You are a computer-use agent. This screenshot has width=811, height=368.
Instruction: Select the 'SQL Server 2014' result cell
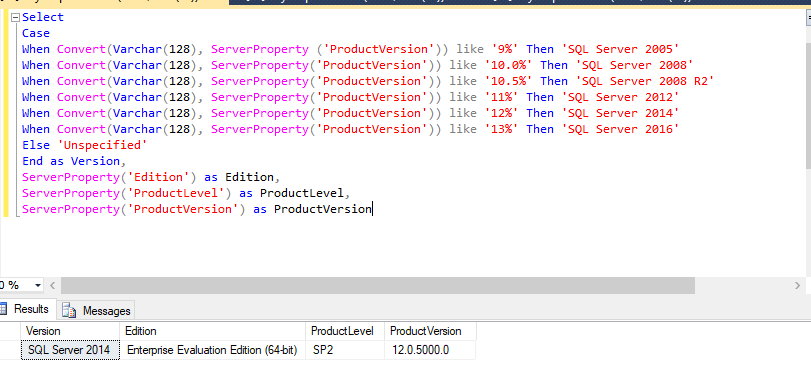pos(70,350)
